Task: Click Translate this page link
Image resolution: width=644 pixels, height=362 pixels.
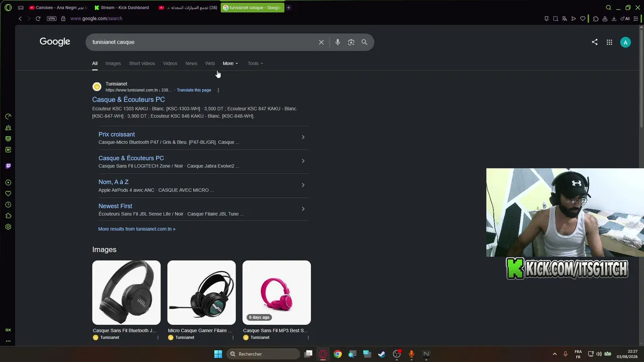Action: 194,90
